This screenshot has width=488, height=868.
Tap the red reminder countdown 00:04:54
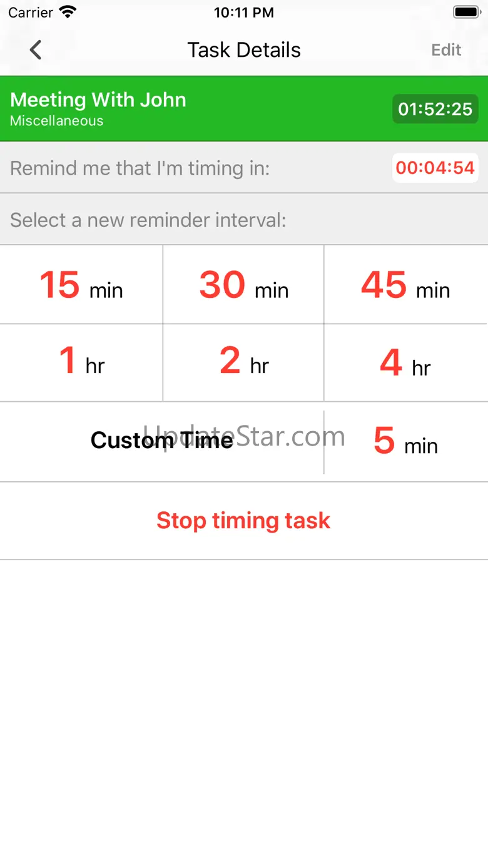click(435, 168)
